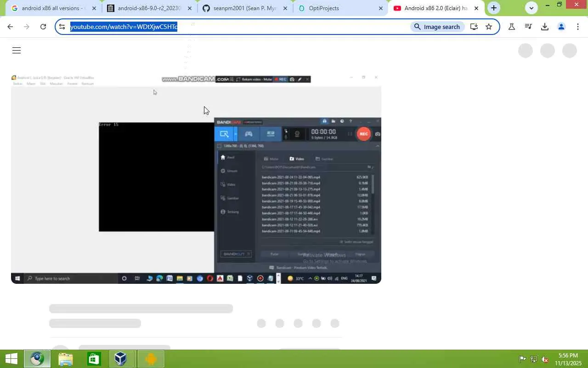Click the browser icon in the taskbar
Image resolution: width=588 pixels, height=368 pixels.
tap(37, 359)
